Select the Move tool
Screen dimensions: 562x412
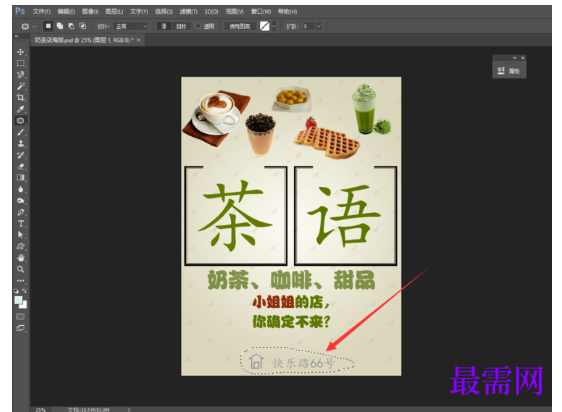point(20,52)
